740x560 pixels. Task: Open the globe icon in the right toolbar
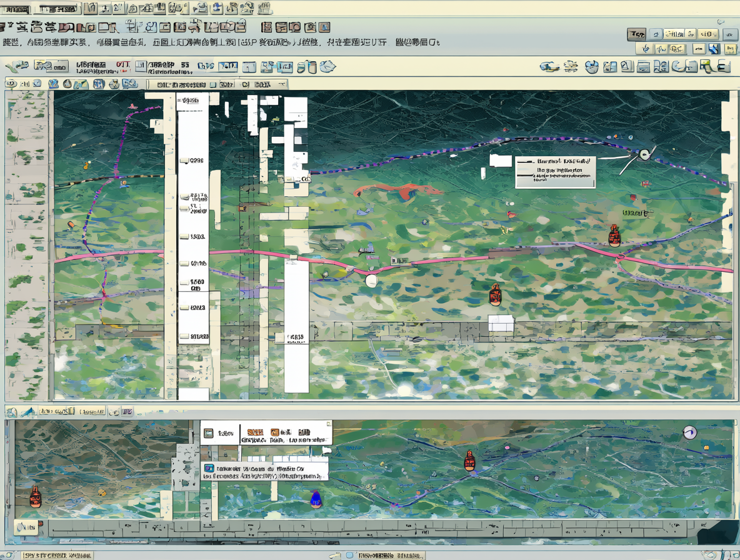tap(591, 67)
